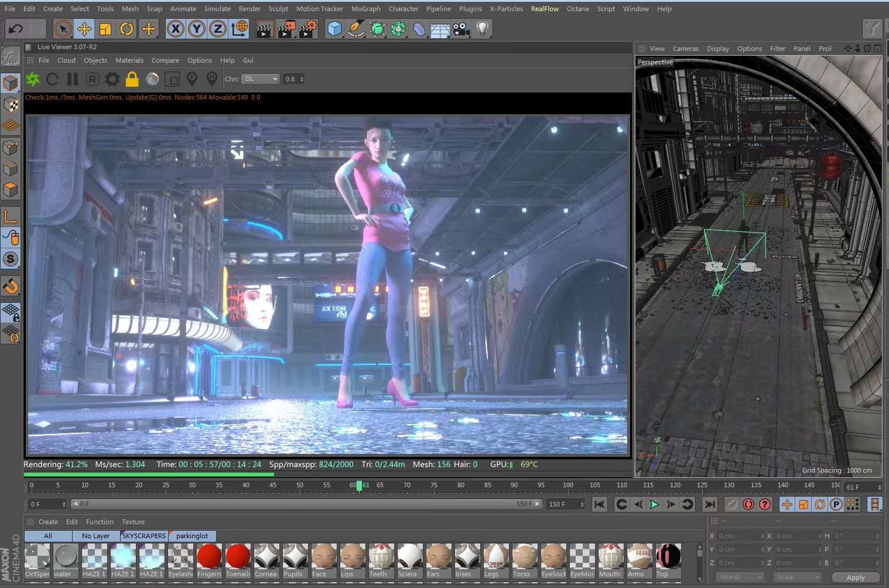Toggle X axis lock
This screenshot has width=889, height=588.
pyautogui.click(x=175, y=29)
